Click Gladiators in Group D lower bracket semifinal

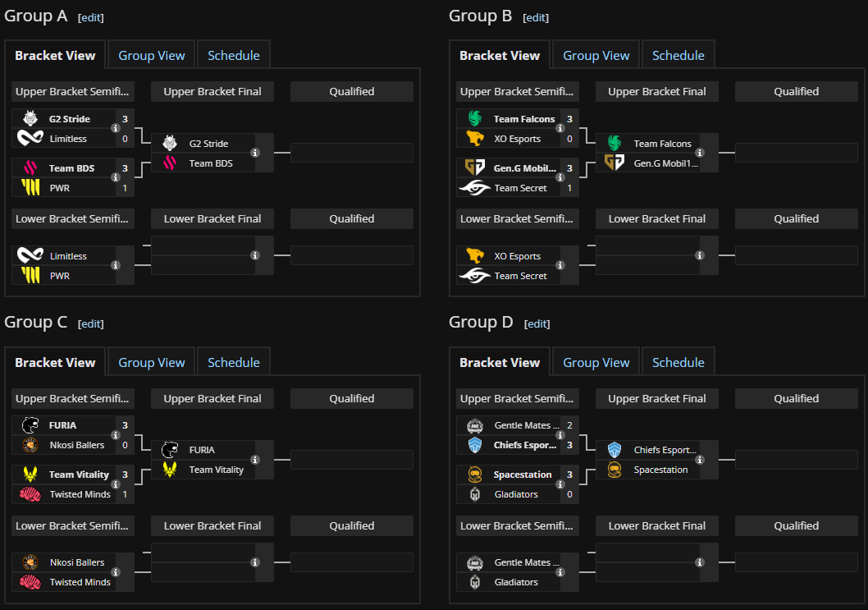(516, 582)
